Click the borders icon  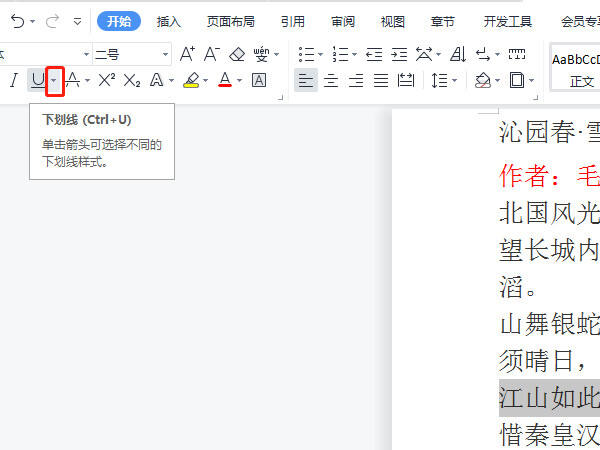coord(517,80)
